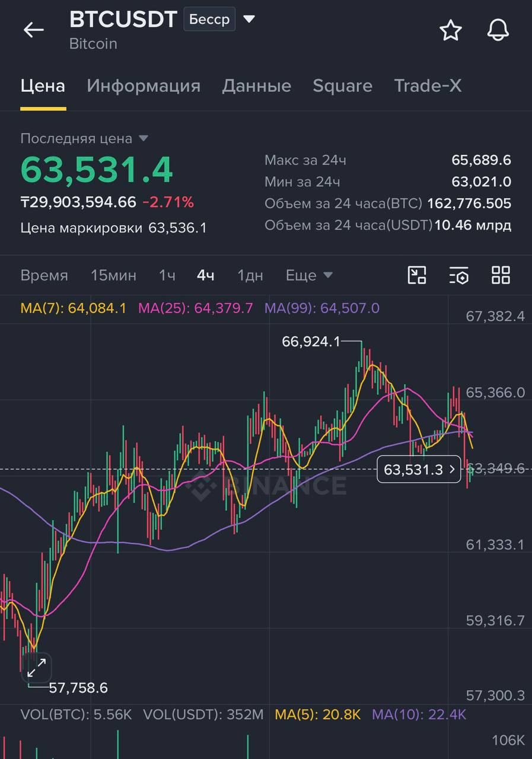Select the 15мин timeframe
Viewport: 532px width, 759px height.
tap(113, 276)
